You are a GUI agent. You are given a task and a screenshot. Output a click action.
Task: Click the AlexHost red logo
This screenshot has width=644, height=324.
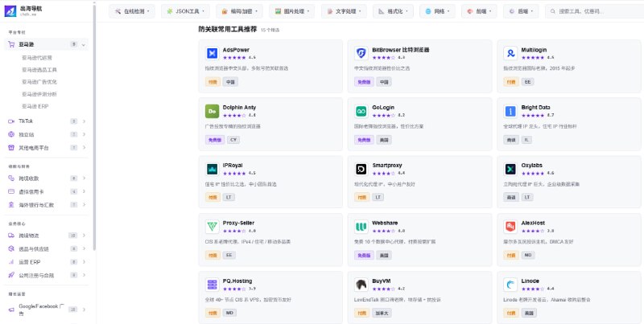click(x=510, y=227)
